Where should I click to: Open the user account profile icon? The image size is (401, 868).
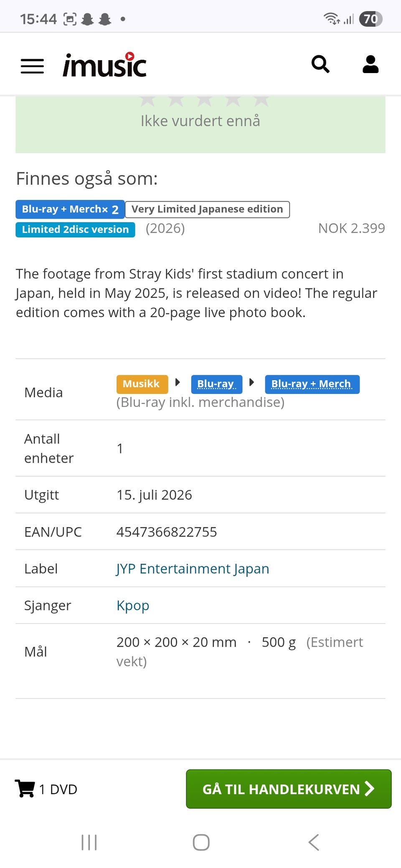[371, 64]
